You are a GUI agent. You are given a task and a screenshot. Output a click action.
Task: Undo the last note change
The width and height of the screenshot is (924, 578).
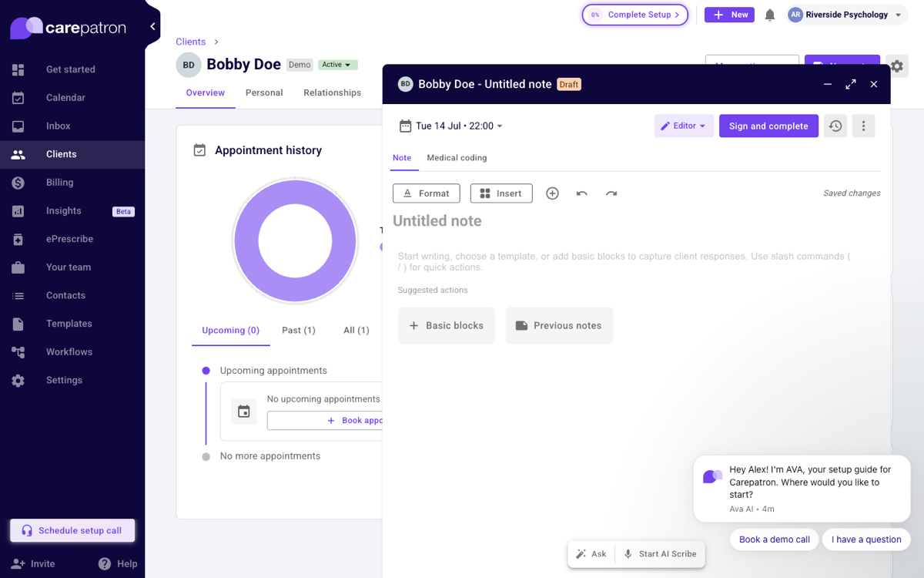coord(581,193)
